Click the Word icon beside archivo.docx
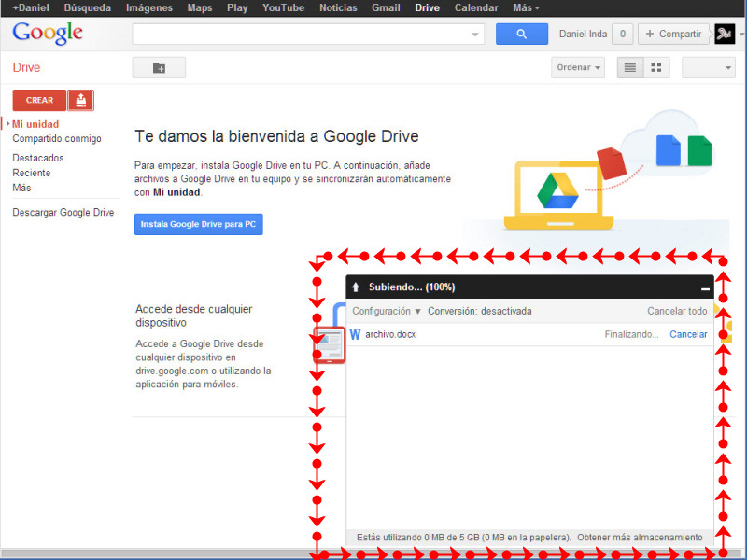747x560 pixels. pos(355,334)
